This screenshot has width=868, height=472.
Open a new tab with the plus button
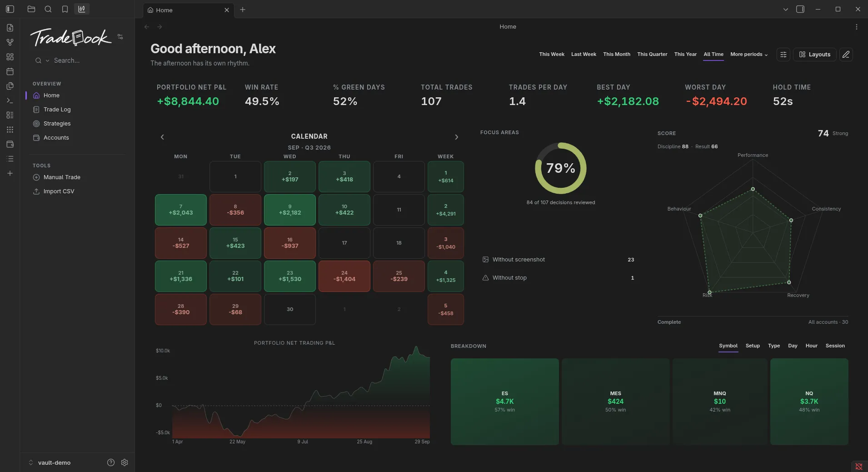click(x=243, y=10)
